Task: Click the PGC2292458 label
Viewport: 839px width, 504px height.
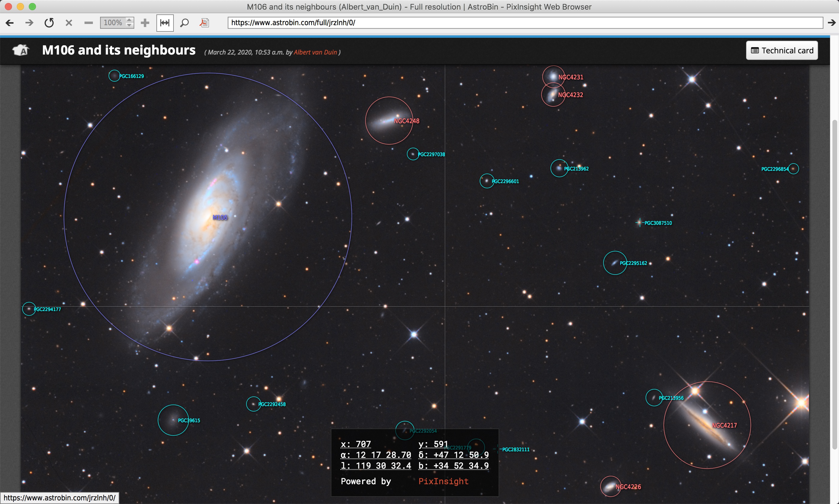Action: click(x=272, y=404)
